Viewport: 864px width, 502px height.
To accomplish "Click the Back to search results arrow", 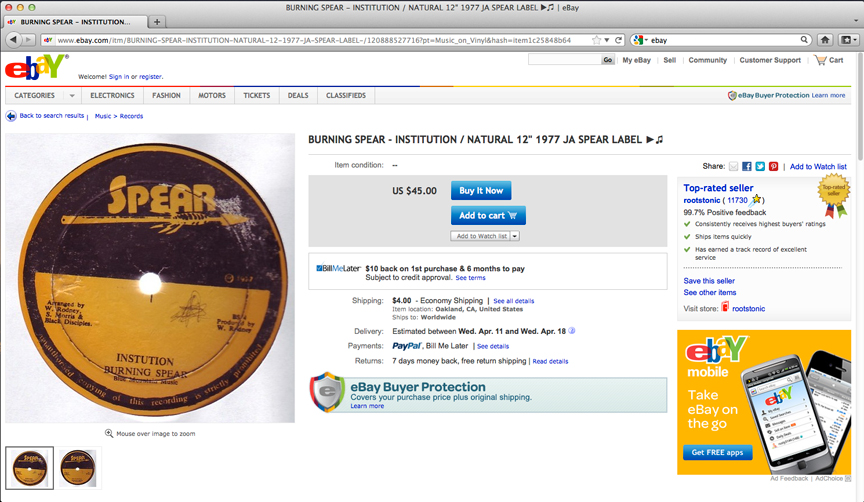I will (x=11, y=116).
